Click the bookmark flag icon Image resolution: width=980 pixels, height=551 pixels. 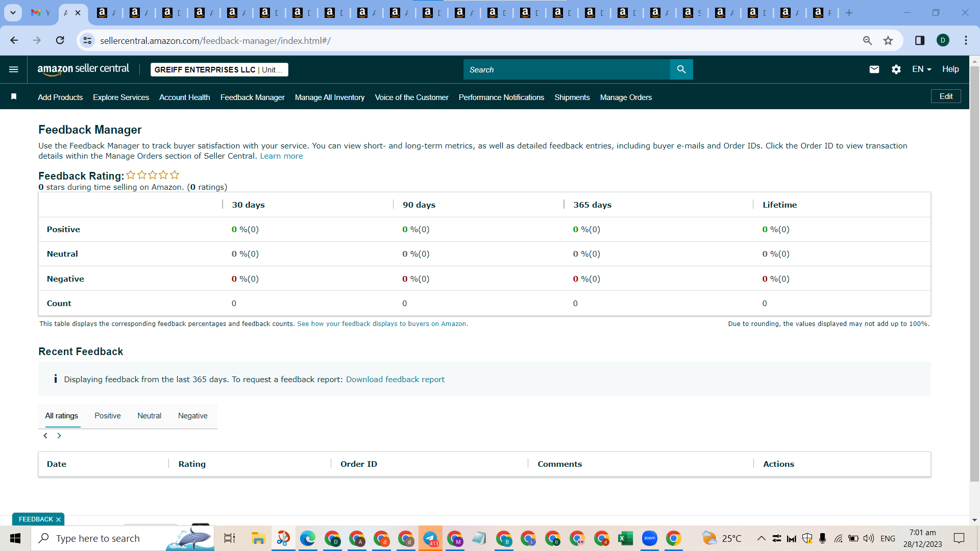(x=14, y=97)
